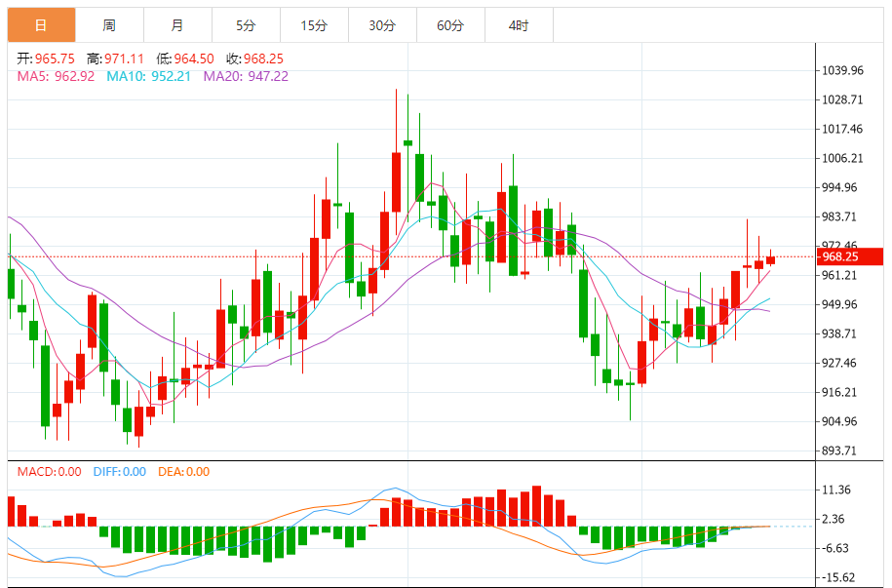
Task: Click the 983.71 price axis label
Action: [x=839, y=216]
